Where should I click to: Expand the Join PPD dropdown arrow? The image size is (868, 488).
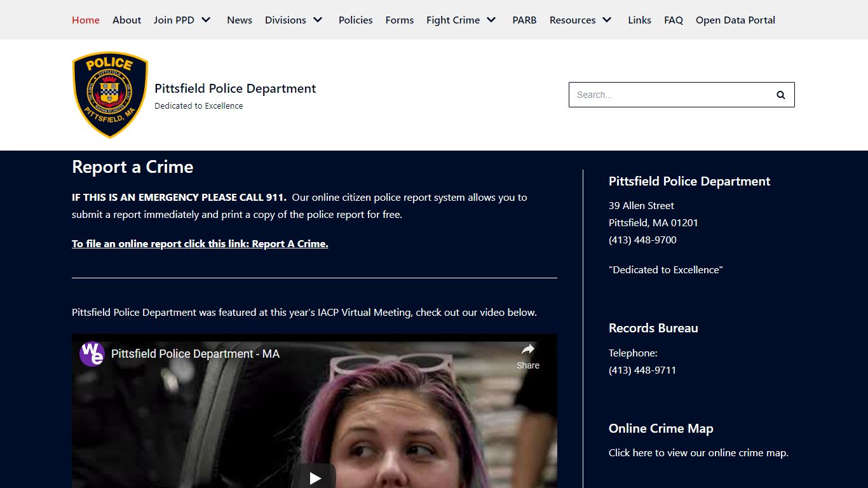point(206,20)
